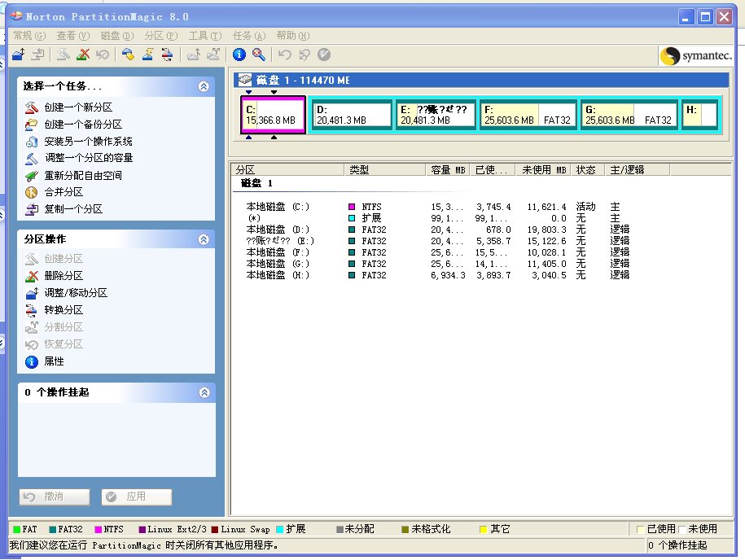Click the Resize/Move partition toolbar icon
The height and width of the screenshot is (560, 745).
click(x=19, y=55)
